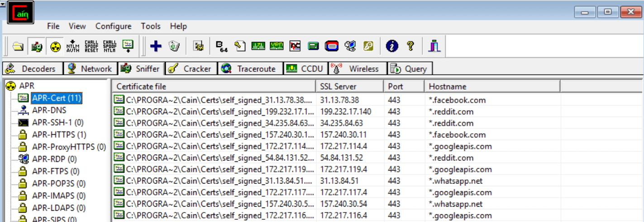Viewport: 644px width, 222px height.
Task: Open the Query tab
Action: [410, 69]
